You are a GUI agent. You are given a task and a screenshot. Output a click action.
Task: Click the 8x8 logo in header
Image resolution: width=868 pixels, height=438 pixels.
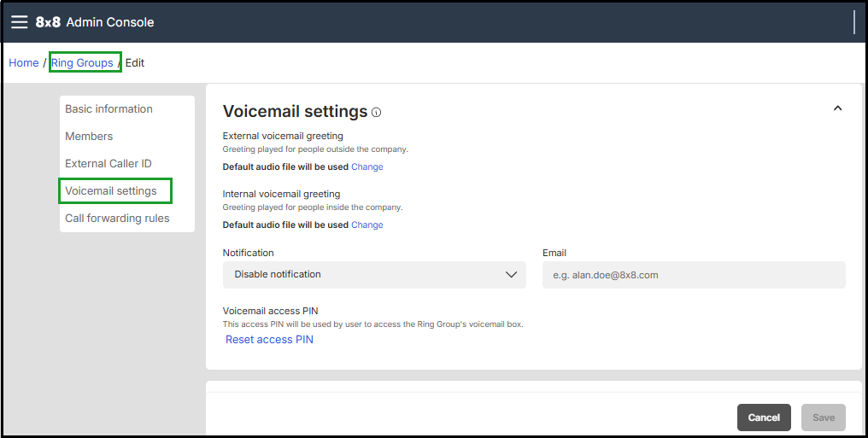[48, 22]
